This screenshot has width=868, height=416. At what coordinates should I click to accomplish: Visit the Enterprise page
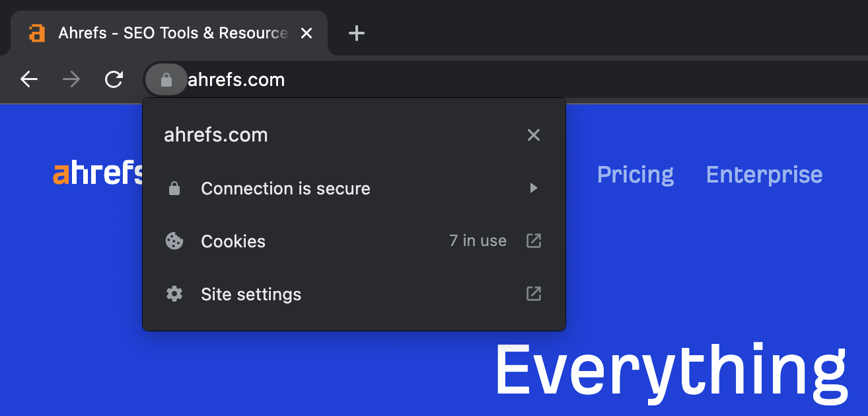764,175
